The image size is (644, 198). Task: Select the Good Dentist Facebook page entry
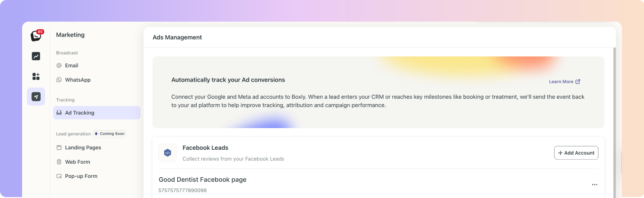click(x=202, y=180)
